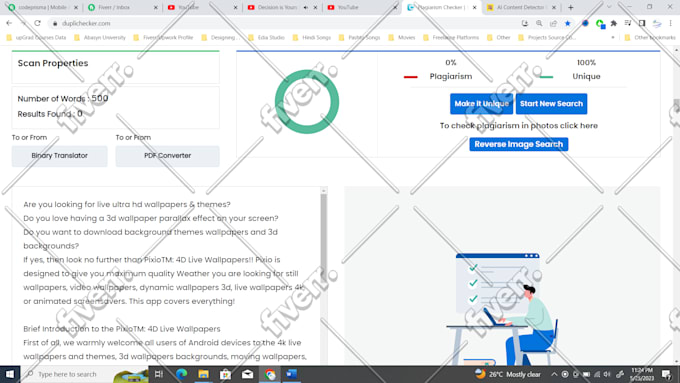Screen dimensions: 680x383
Task: Open Microsoft Edge from the taskbar
Action: tap(181, 374)
